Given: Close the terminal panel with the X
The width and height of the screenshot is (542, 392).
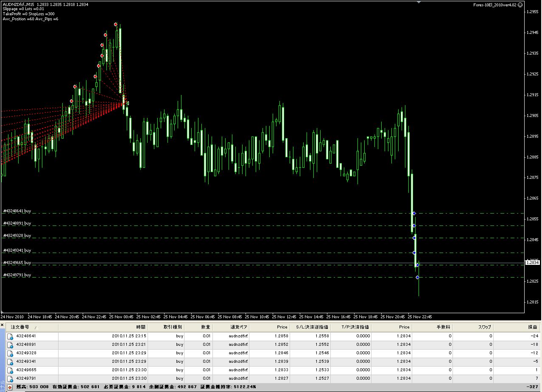Looking at the screenshot, I should point(2,325).
